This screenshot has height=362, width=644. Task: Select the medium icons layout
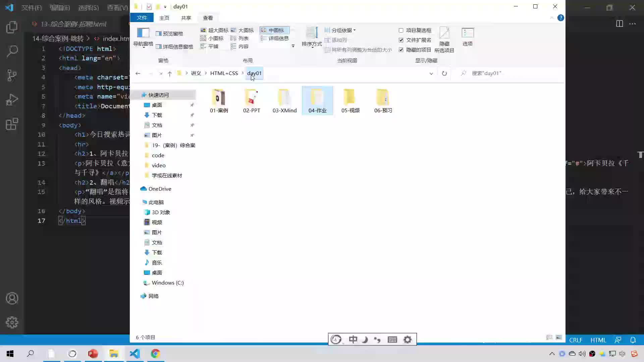274,30
